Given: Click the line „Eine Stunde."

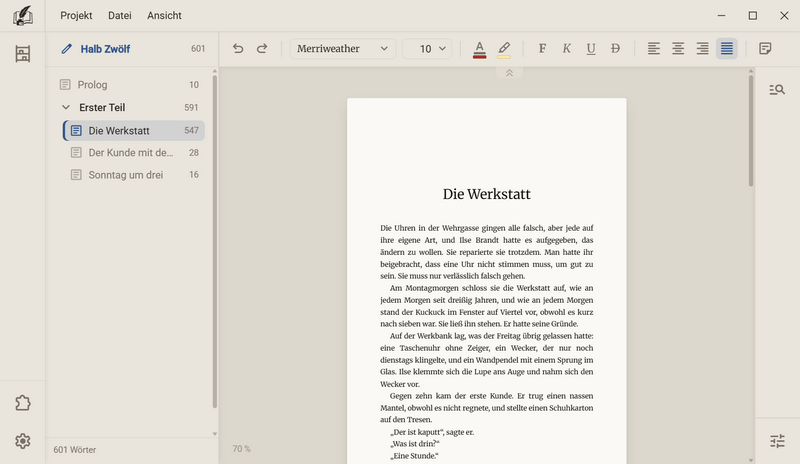Looking at the screenshot, I should [x=414, y=456].
